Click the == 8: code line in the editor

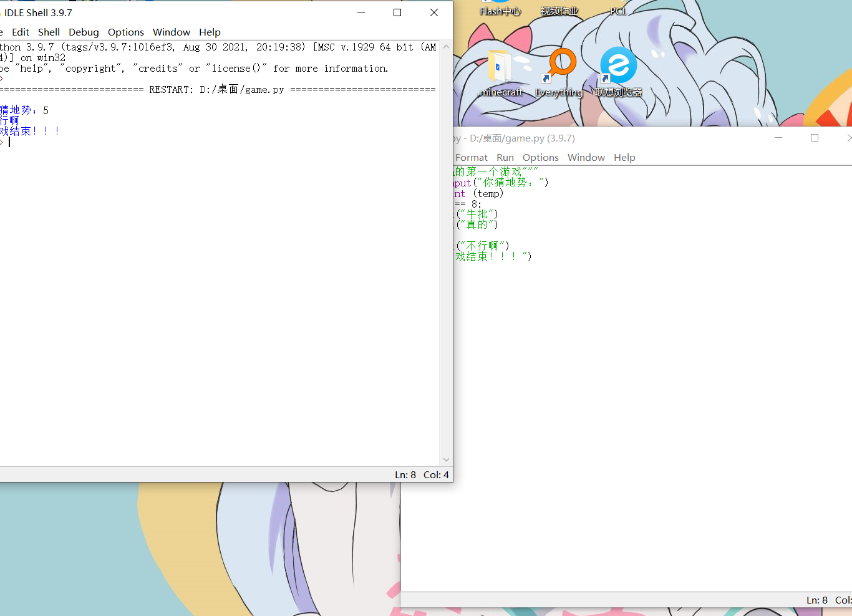468,204
